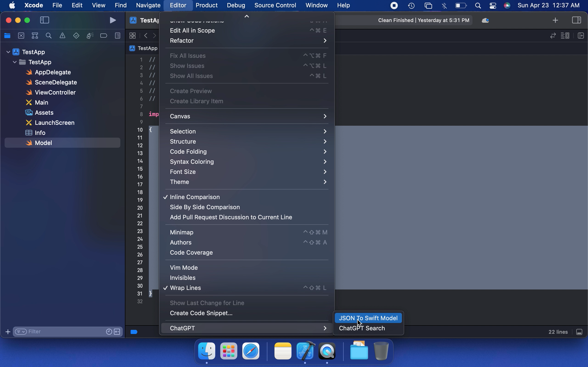The height and width of the screenshot is (367, 588).
Task: Click the Add Editor on Right icon
Action: (x=581, y=36)
